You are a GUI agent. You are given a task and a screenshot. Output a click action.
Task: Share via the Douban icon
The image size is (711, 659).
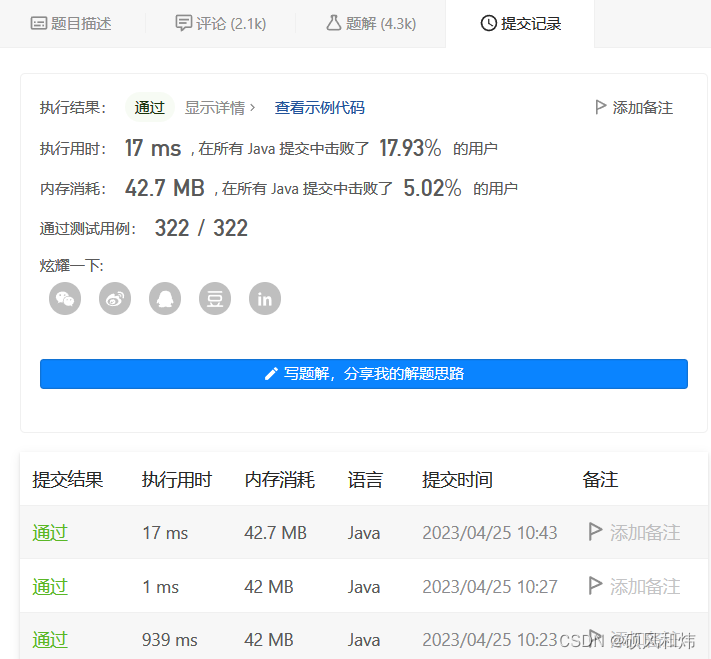point(215,298)
